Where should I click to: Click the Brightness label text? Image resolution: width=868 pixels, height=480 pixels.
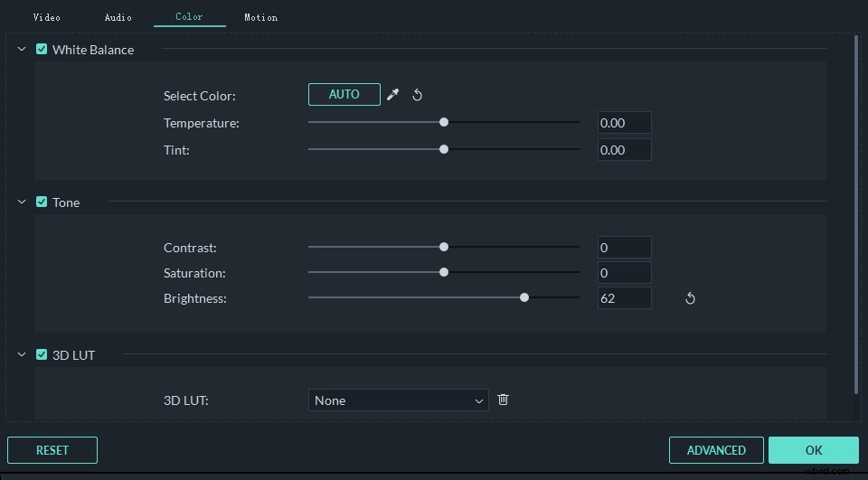(195, 298)
